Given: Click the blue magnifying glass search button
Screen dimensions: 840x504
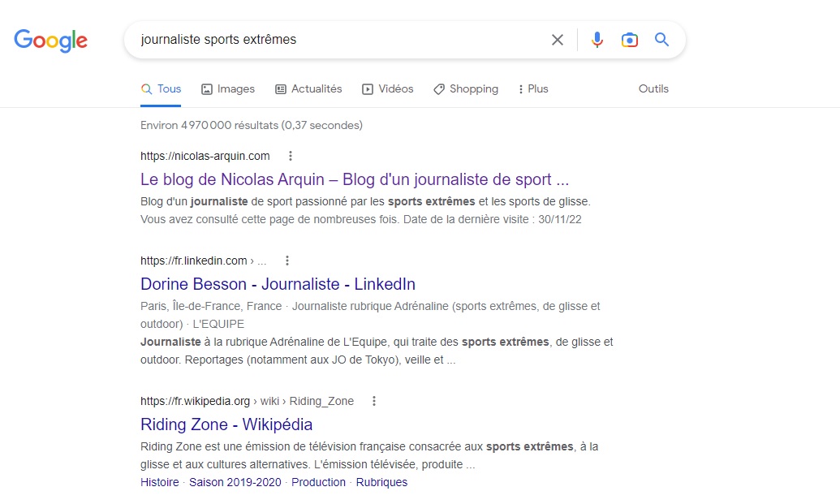Looking at the screenshot, I should coord(662,40).
